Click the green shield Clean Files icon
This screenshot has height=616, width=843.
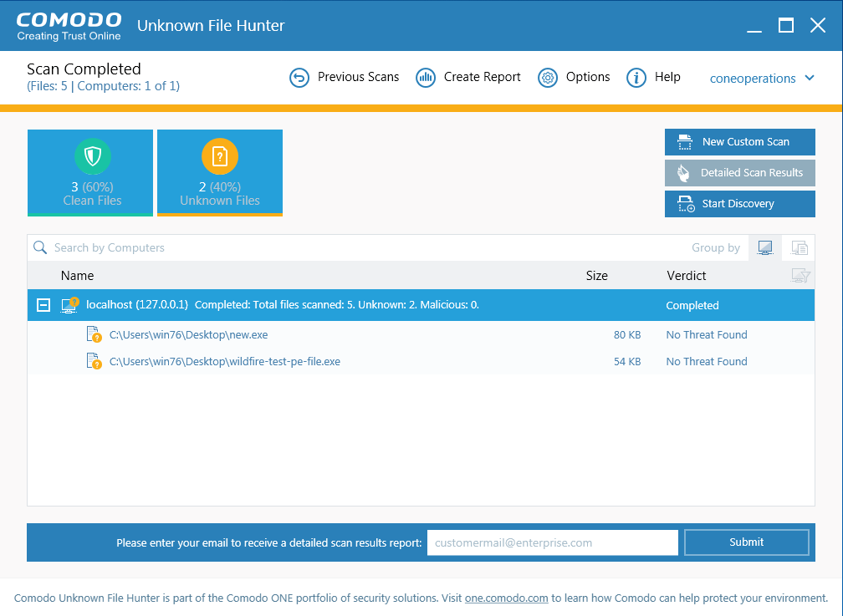93,156
